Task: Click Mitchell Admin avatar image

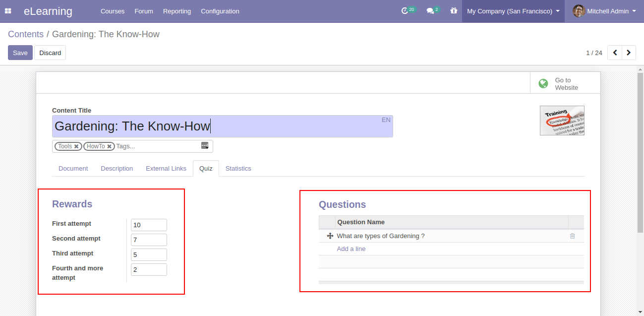Action: point(579,11)
